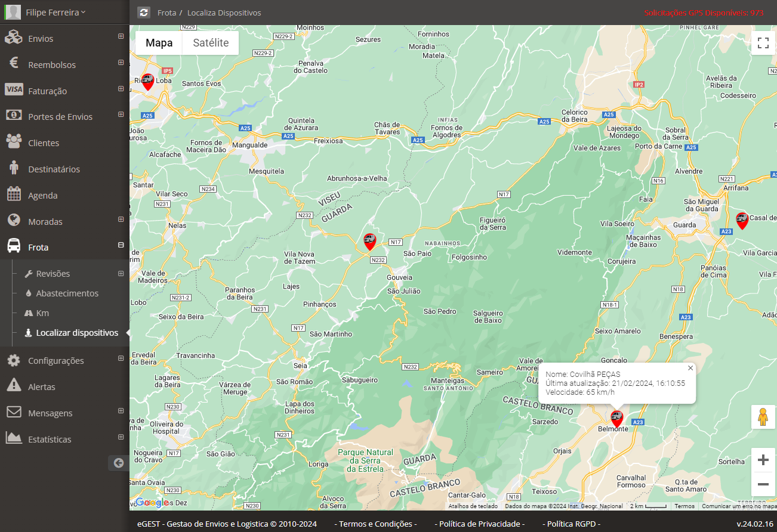Click the vehicle marker near Gouveia
The height and width of the screenshot is (532, 777).
click(x=370, y=242)
